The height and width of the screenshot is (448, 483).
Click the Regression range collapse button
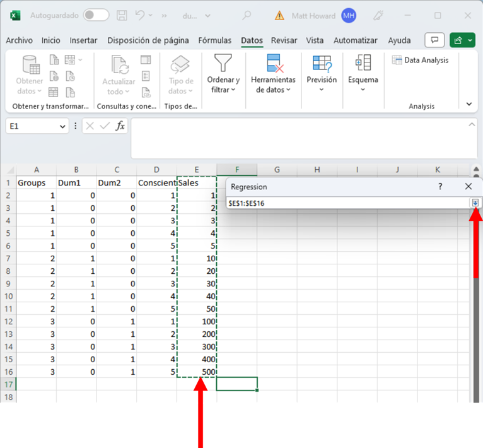pyautogui.click(x=475, y=203)
